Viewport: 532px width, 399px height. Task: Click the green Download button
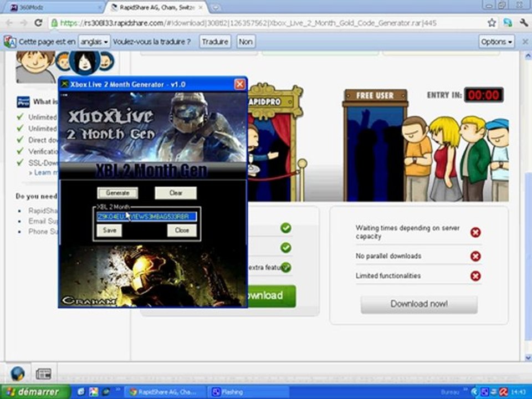(x=272, y=296)
